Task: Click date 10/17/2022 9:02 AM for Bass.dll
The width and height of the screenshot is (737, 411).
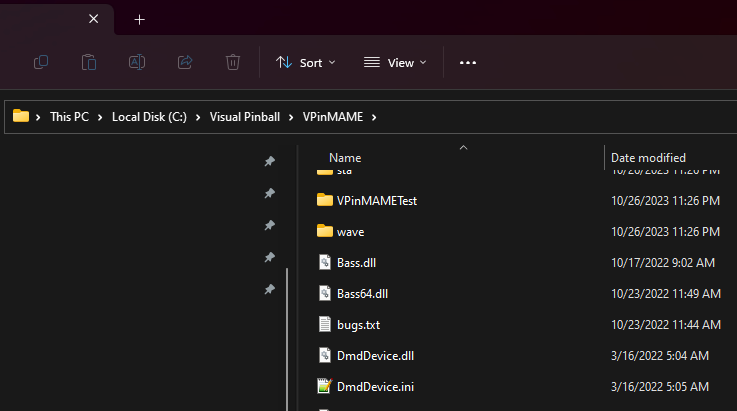Action: (x=663, y=263)
